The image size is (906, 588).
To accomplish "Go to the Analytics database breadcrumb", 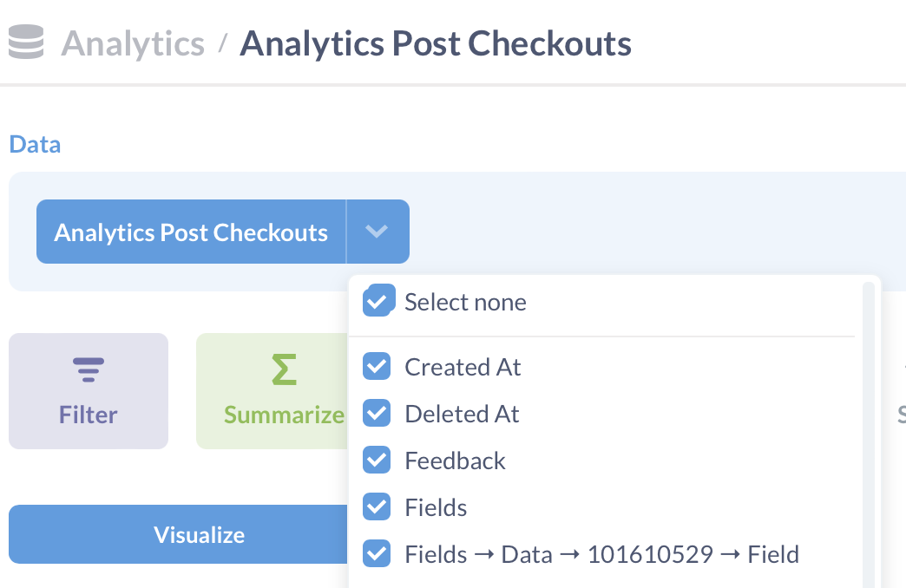I will [133, 43].
